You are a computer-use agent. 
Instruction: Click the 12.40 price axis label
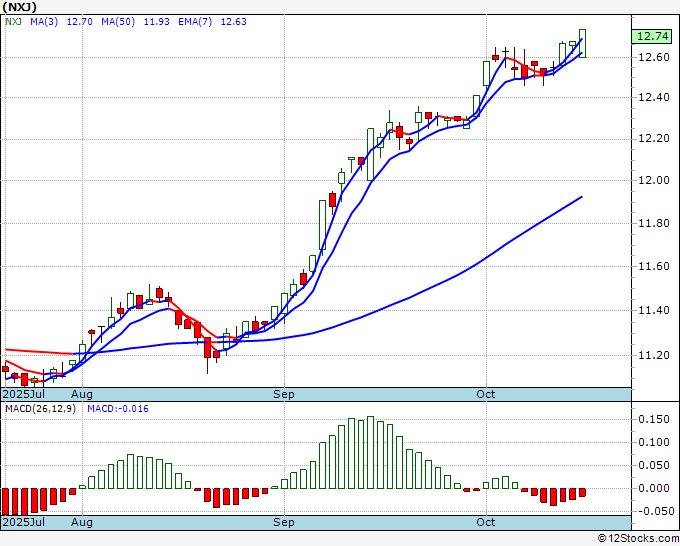[x=654, y=97]
